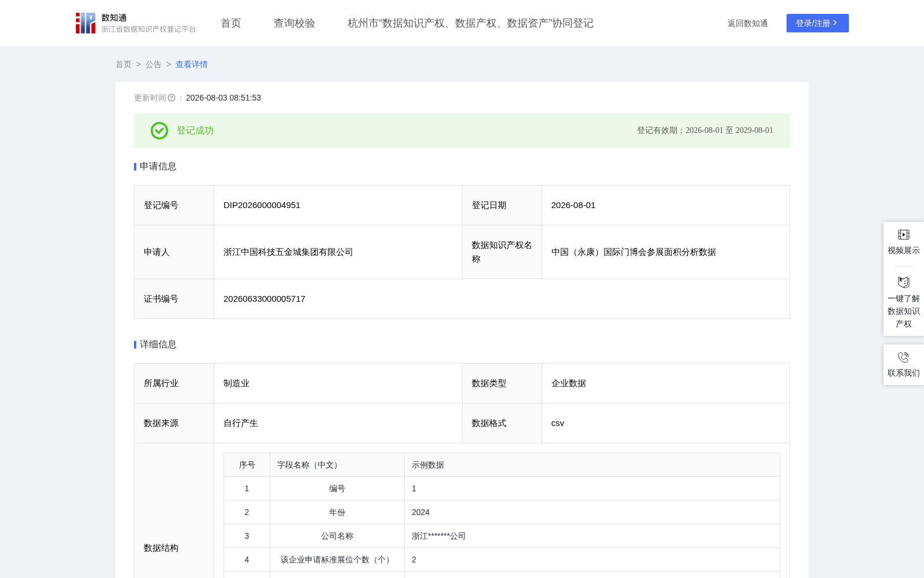Click the 详细信息 section heading
The width and height of the screenshot is (924, 578).
[158, 344]
